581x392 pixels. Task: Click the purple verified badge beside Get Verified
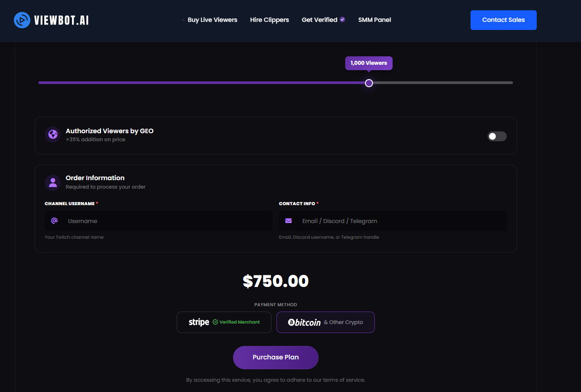click(343, 20)
